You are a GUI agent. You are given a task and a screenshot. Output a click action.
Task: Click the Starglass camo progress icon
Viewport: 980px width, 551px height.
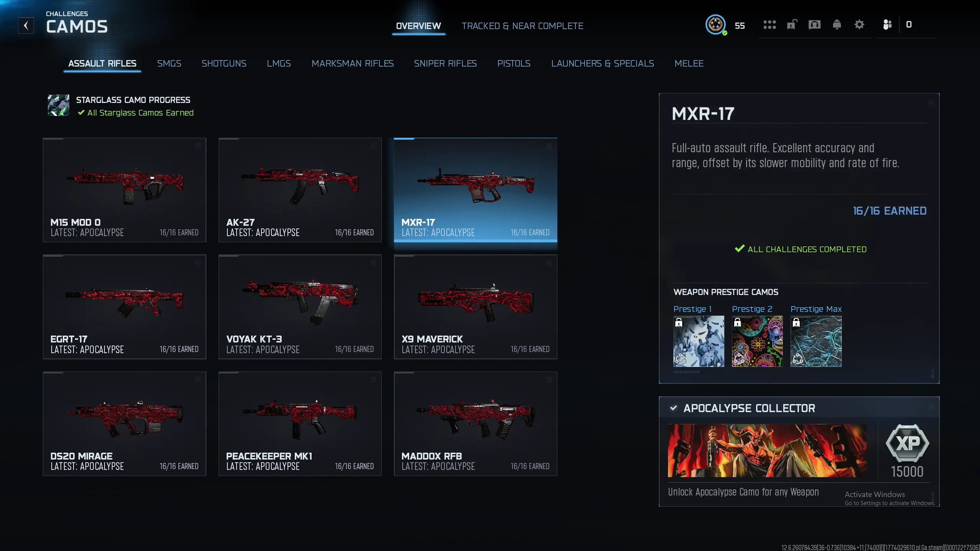59,105
